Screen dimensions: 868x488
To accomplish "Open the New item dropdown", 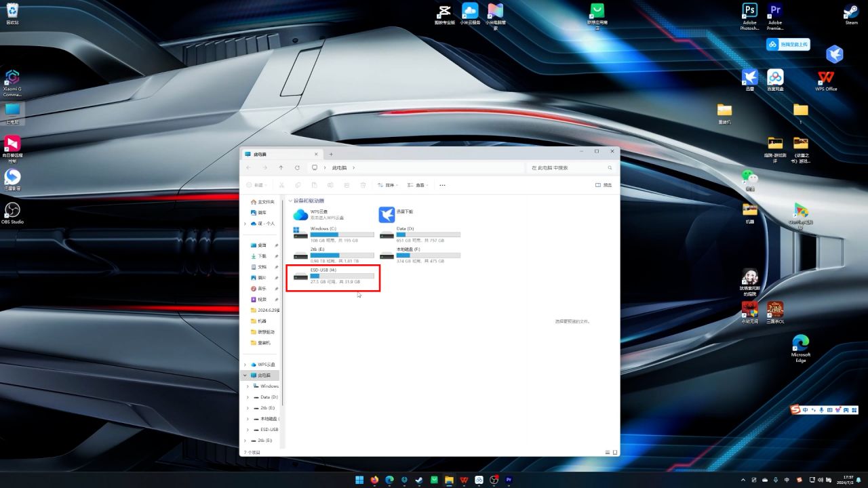I will [257, 185].
